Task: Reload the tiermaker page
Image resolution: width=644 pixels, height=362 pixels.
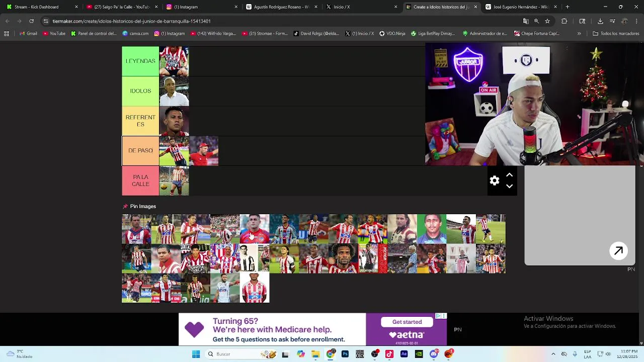Action: (31, 21)
